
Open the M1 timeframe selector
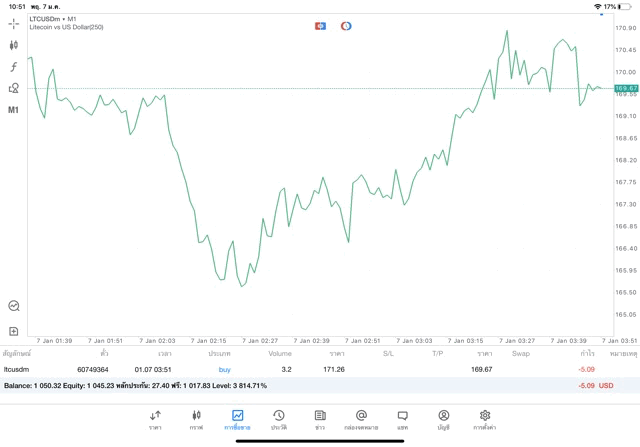pos(14,110)
